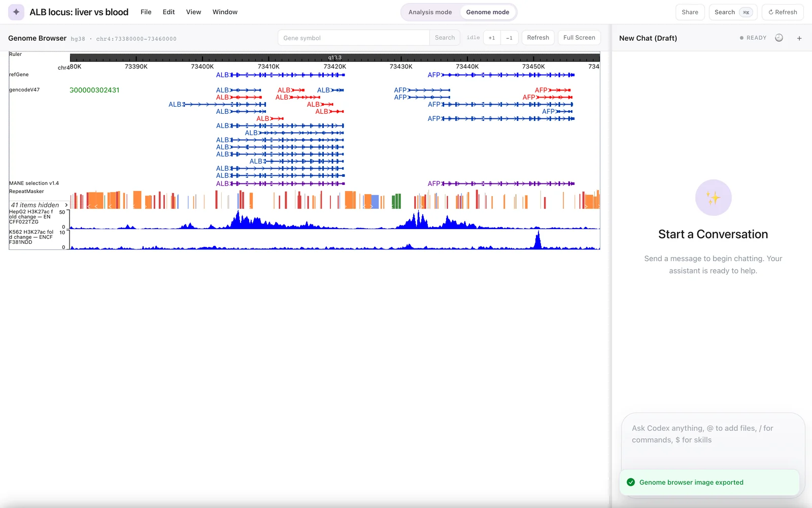Open the top bar Search button
The width and height of the screenshot is (812, 508).
[733, 12]
